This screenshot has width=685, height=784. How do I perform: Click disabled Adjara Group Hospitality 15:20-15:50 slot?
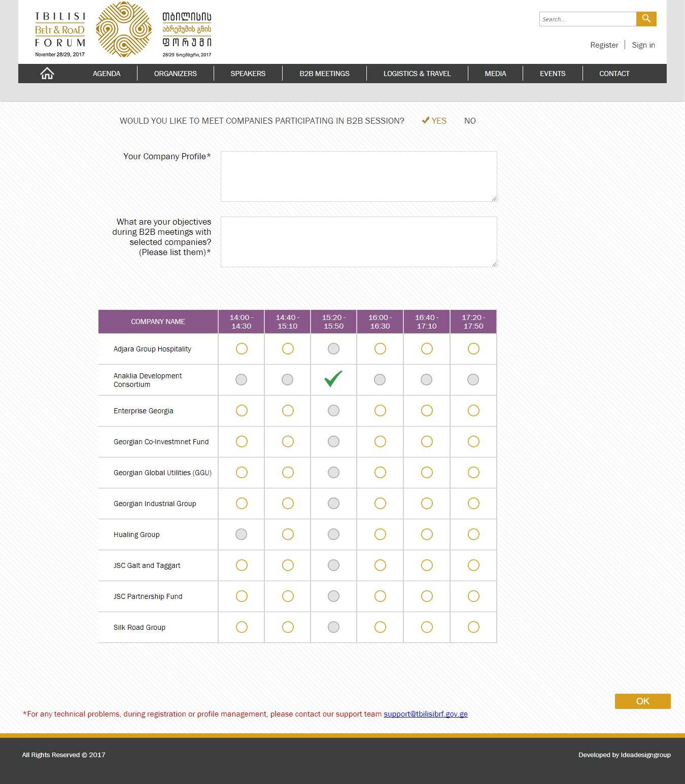click(333, 348)
